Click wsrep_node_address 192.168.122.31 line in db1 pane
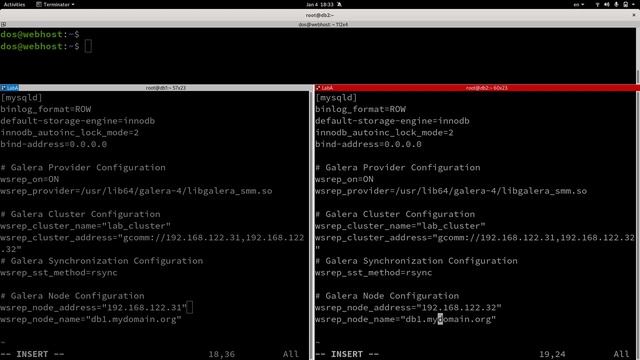This screenshot has width=640, height=360. pos(93,307)
